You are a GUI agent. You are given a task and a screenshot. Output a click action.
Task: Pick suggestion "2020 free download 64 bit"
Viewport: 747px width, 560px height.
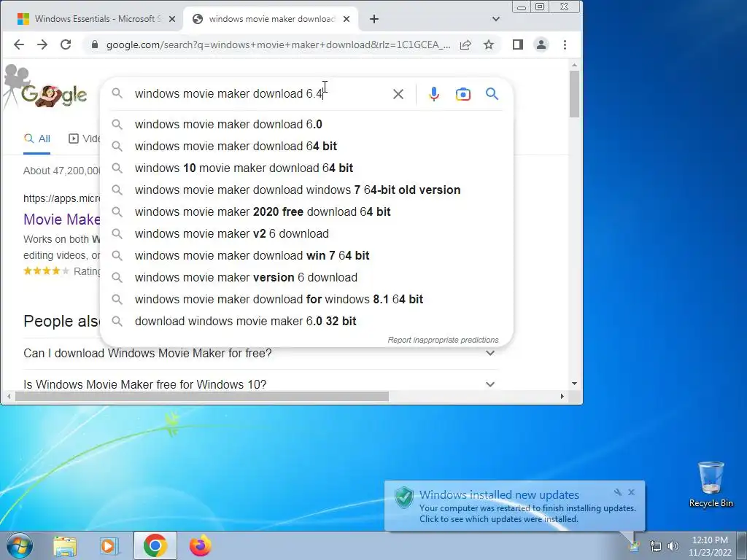tap(307, 212)
